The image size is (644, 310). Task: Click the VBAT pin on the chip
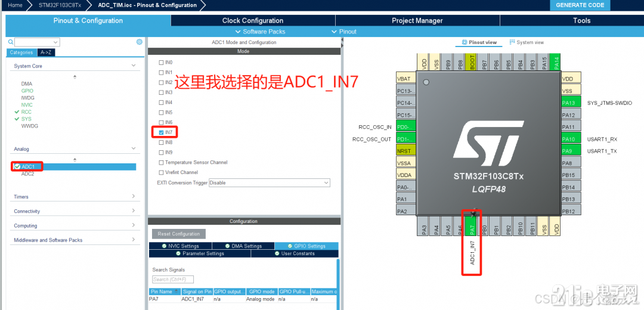(x=406, y=79)
